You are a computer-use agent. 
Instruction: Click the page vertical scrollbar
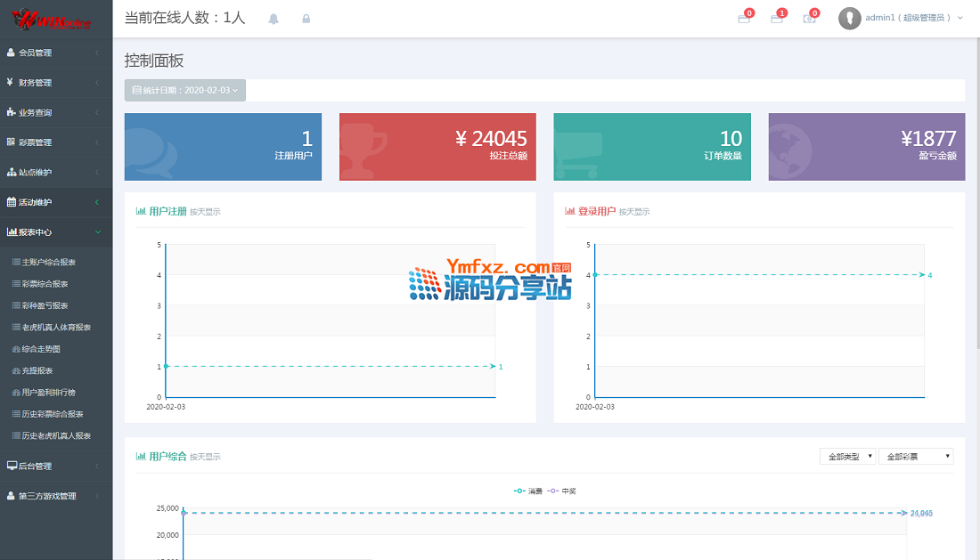pyautogui.click(x=976, y=178)
